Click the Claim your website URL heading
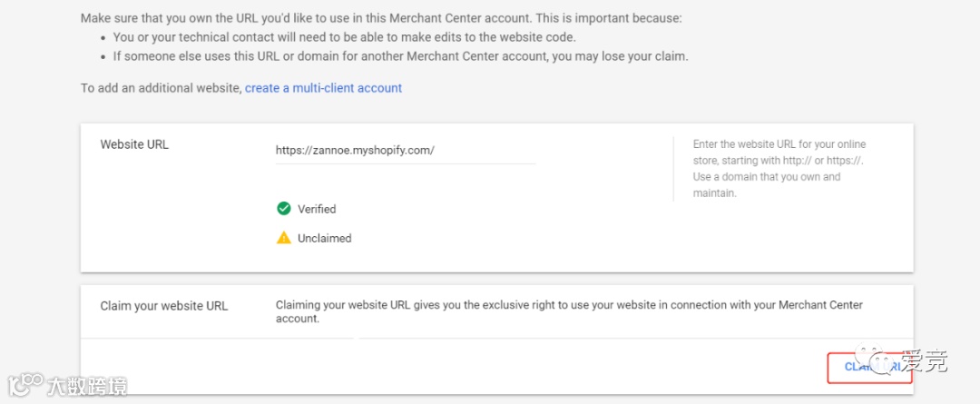This screenshot has height=404, width=980. (x=163, y=306)
